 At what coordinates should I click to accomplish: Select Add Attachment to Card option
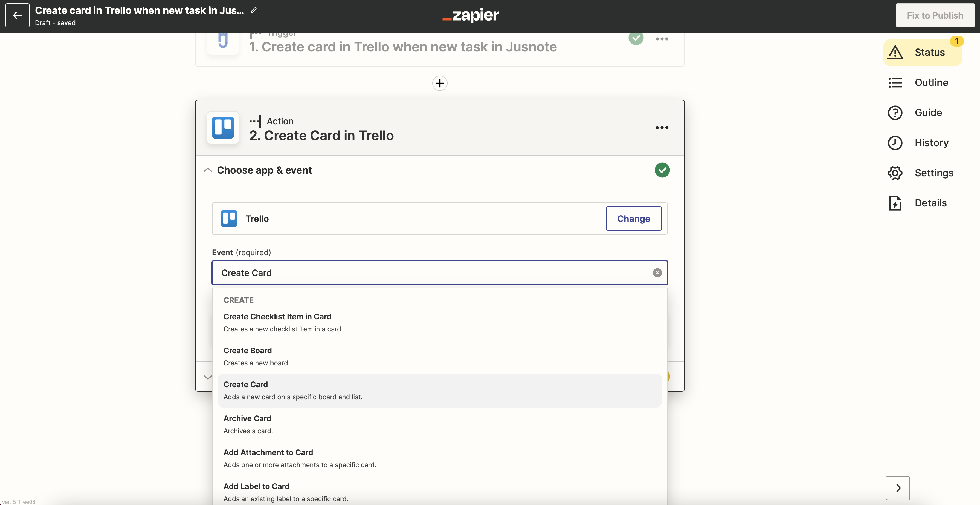(440, 458)
